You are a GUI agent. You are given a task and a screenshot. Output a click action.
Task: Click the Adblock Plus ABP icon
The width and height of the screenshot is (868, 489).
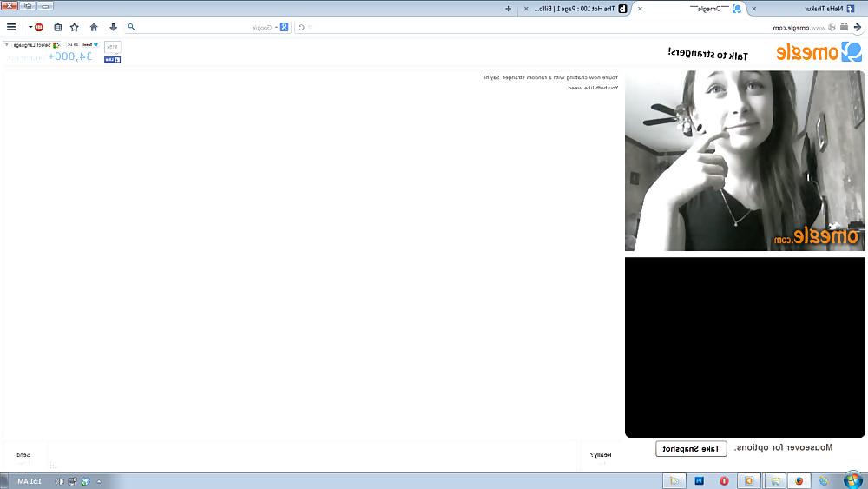coord(39,27)
